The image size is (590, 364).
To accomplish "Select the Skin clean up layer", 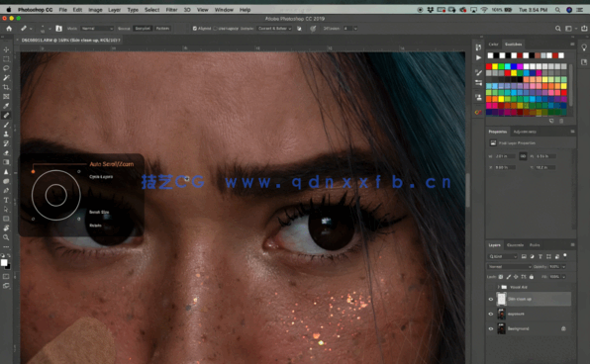I will click(x=534, y=300).
